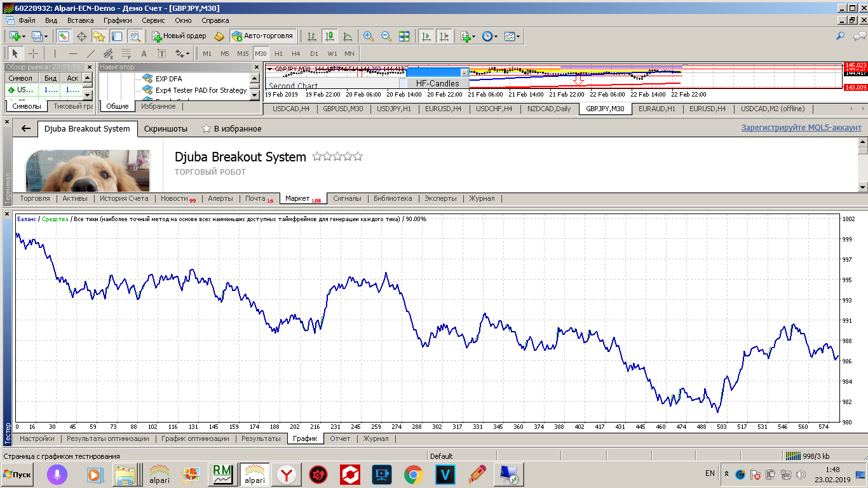
Task: Open Chrome from the taskbar
Action: pyautogui.click(x=414, y=474)
